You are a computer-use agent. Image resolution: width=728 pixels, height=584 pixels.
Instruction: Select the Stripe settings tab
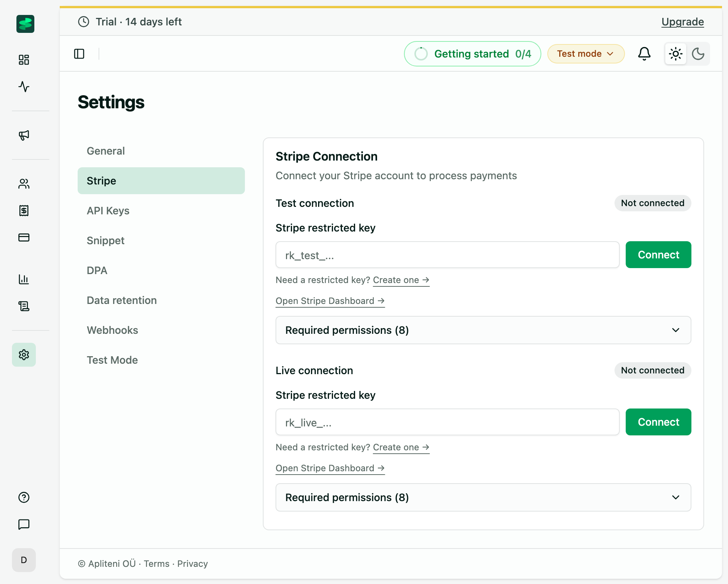161,181
